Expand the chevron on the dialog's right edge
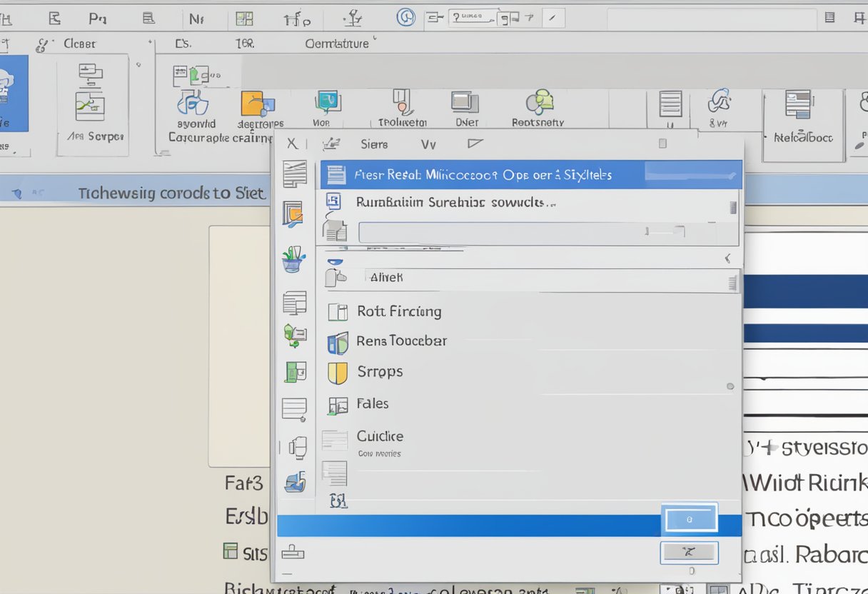Screen dimensions: 868x594 (727, 258)
